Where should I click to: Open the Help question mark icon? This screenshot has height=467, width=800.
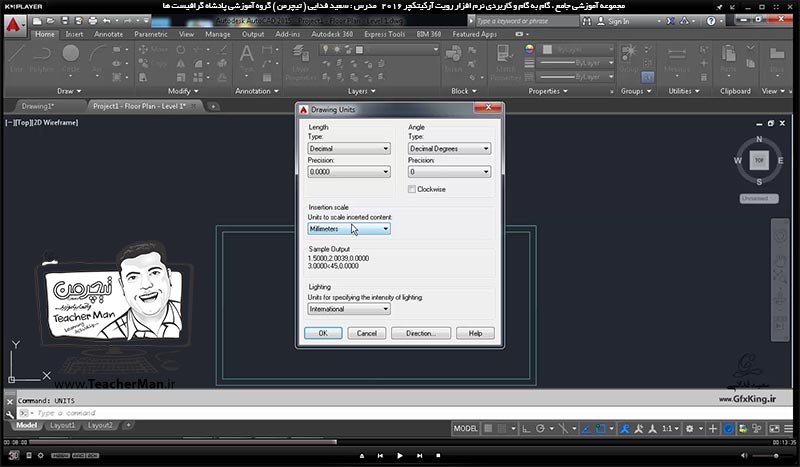[711, 21]
